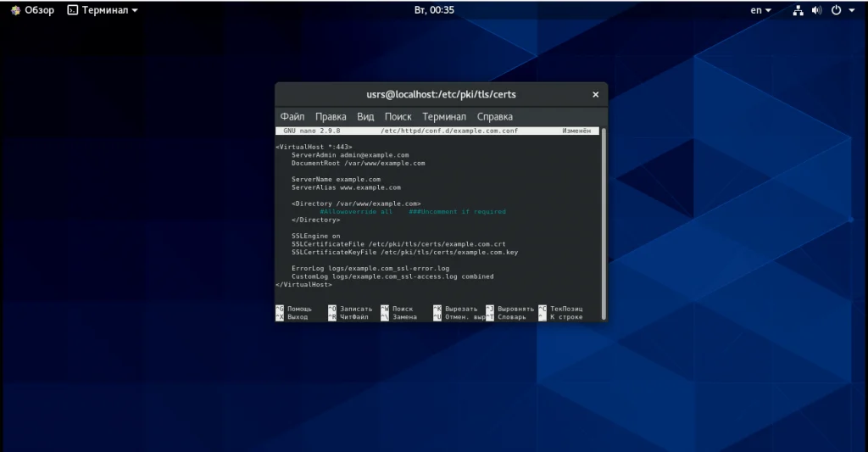Viewport: 868px width, 452px height.
Task: Close the terminal window with X button
Action: pos(595,94)
